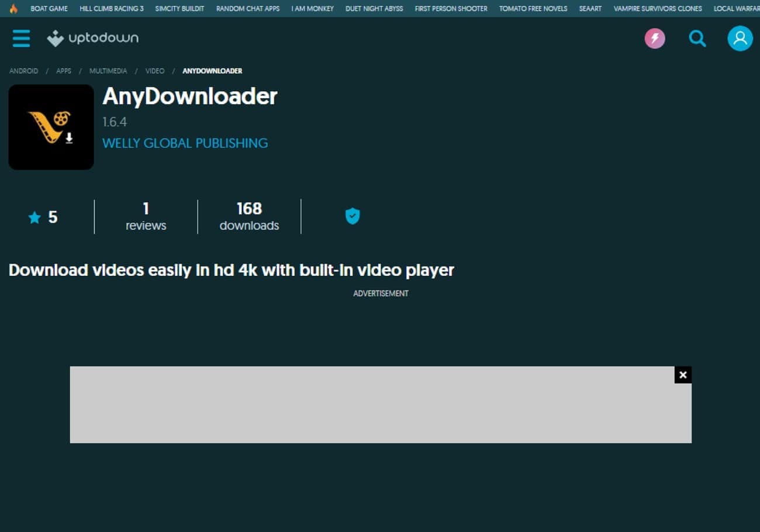Click the 168 downloads counter
Image resolution: width=760 pixels, height=532 pixels.
click(x=249, y=216)
